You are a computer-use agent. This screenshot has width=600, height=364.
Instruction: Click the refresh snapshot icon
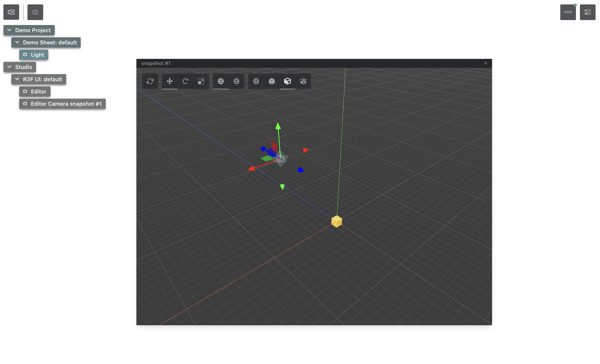coord(150,81)
